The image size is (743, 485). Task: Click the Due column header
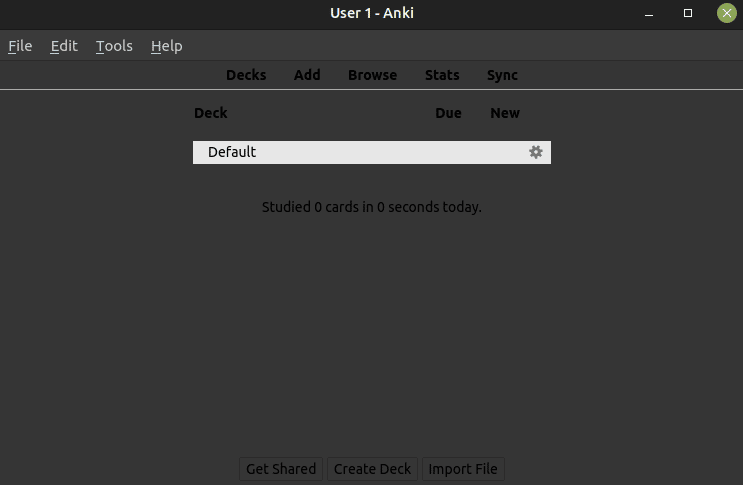click(448, 113)
